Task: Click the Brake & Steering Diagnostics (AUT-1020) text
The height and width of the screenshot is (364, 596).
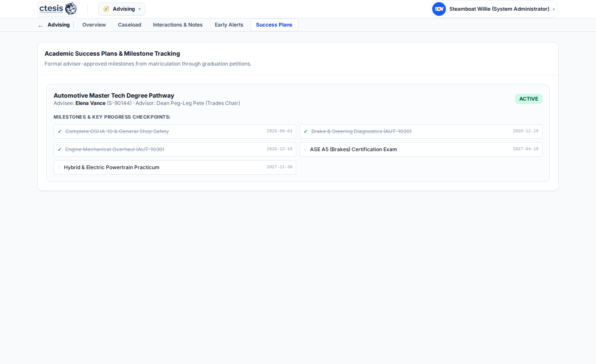Action: click(x=361, y=131)
